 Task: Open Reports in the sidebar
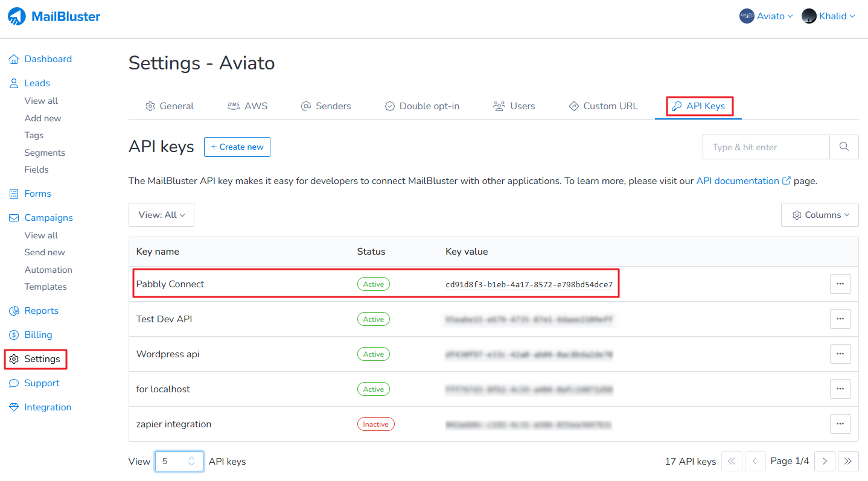tap(41, 311)
